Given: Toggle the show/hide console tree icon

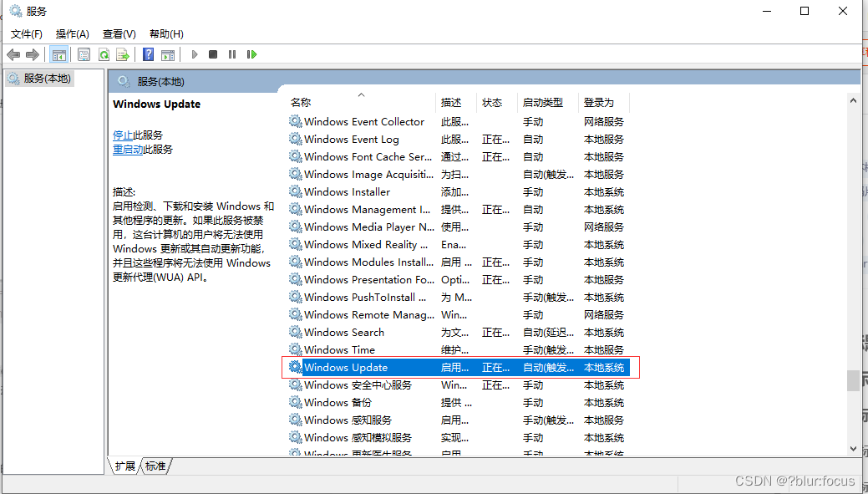Looking at the screenshot, I should click(x=58, y=54).
